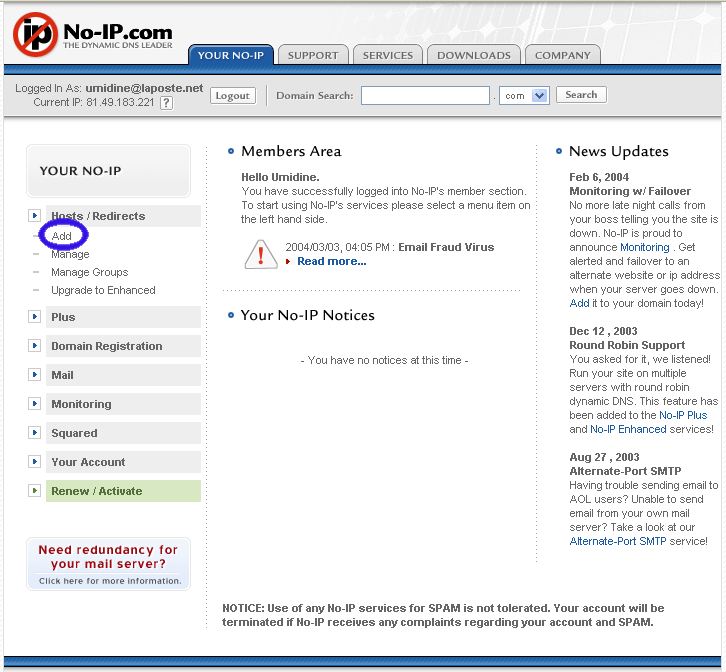Open the COMPANY tab
The image size is (726, 672).
pos(563,55)
